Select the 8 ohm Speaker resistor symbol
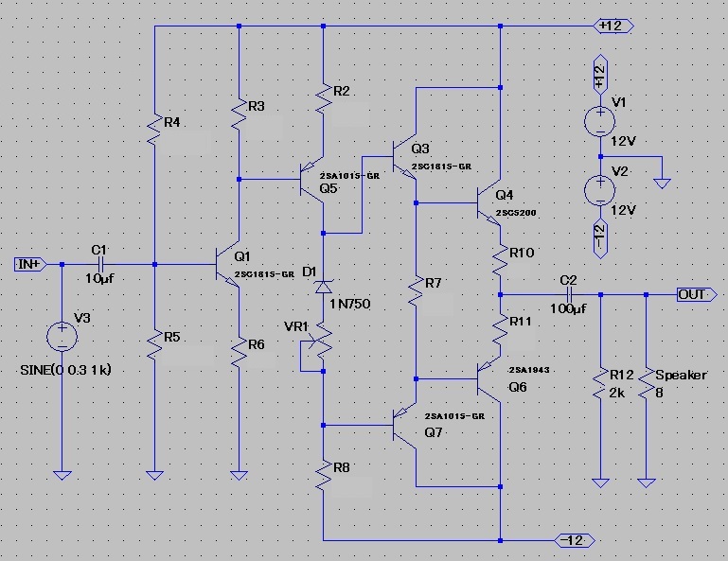This screenshot has width=728, height=561. point(646,383)
